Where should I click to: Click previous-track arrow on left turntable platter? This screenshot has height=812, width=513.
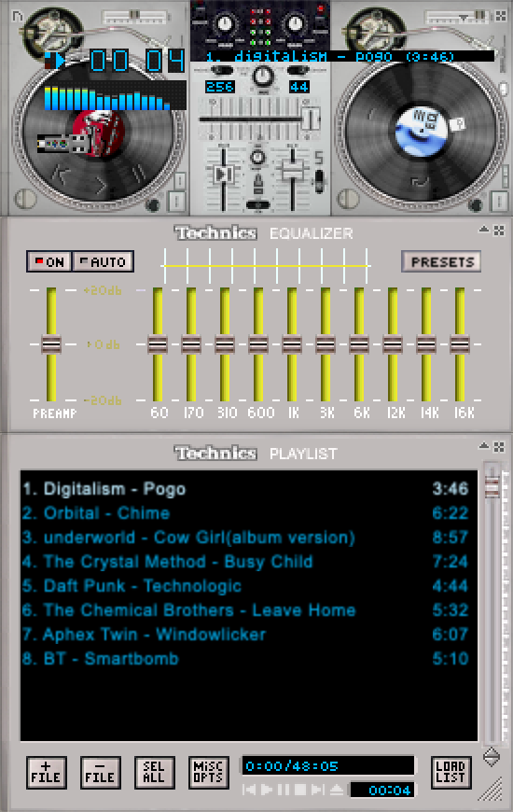(62, 175)
